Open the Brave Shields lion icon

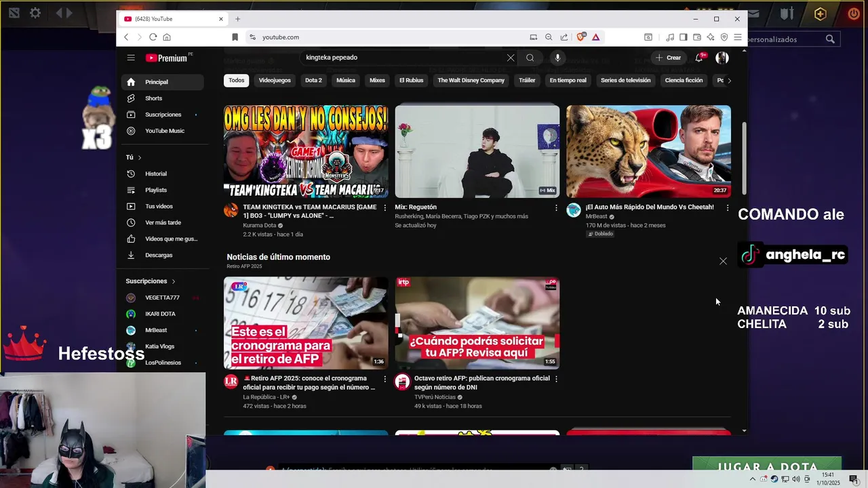pyautogui.click(x=581, y=37)
